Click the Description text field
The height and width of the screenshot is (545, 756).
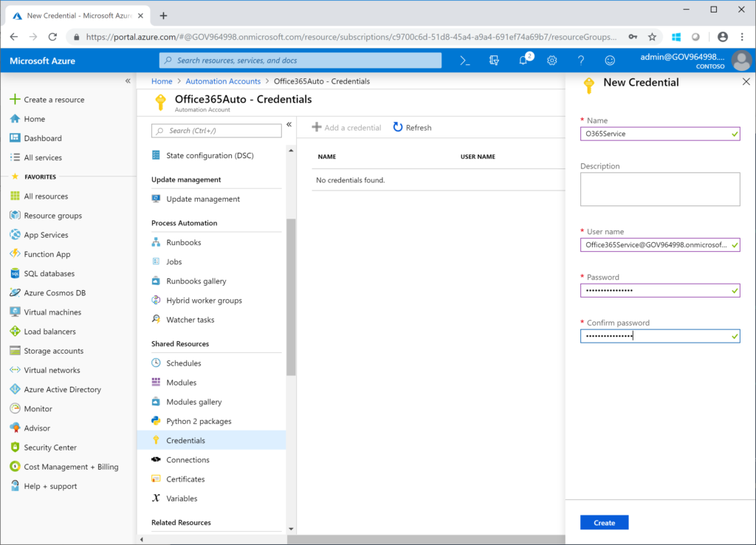(659, 189)
